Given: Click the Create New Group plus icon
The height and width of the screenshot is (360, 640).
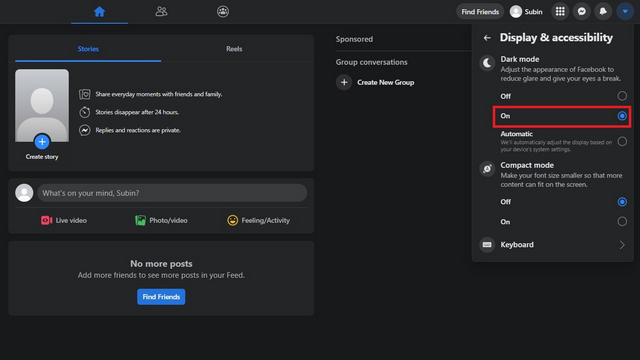Looking at the screenshot, I should [344, 82].
